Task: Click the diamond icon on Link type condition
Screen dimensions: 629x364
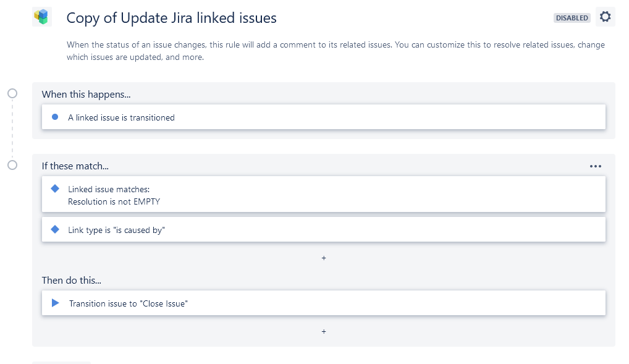Action: click(x=54, y=229)
